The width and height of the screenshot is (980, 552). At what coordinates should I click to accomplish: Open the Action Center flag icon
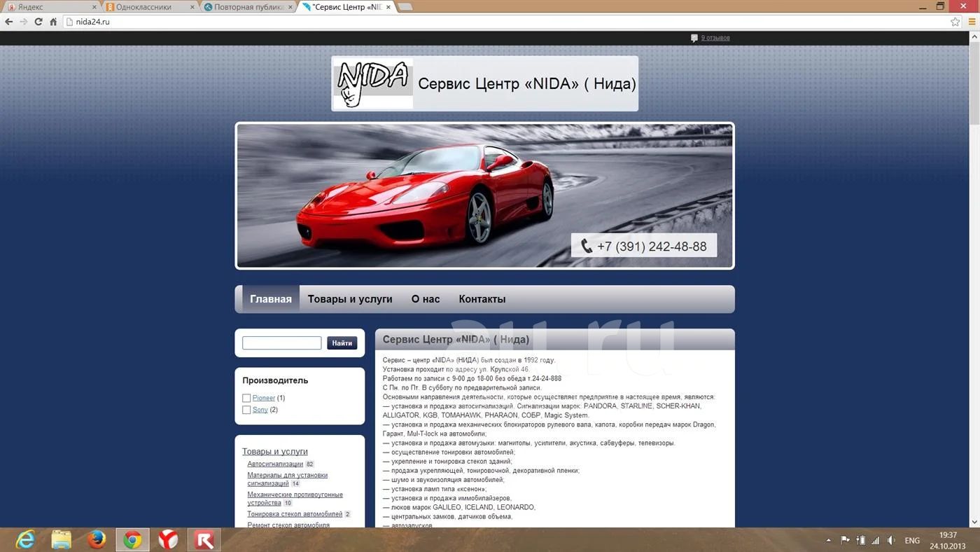(845, 541)
